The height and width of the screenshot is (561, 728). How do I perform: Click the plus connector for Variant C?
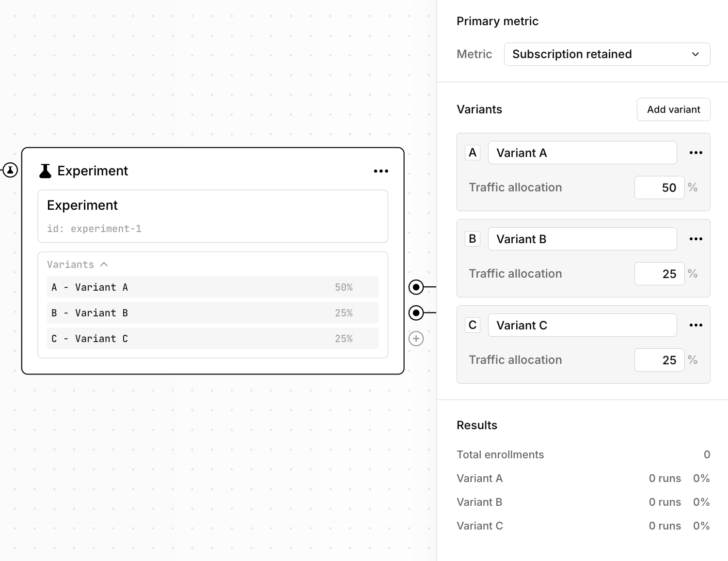416,339
